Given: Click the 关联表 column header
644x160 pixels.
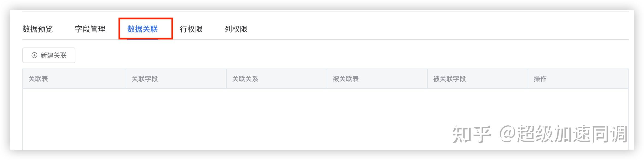Looking at the screenshot, I should point(38,79).
